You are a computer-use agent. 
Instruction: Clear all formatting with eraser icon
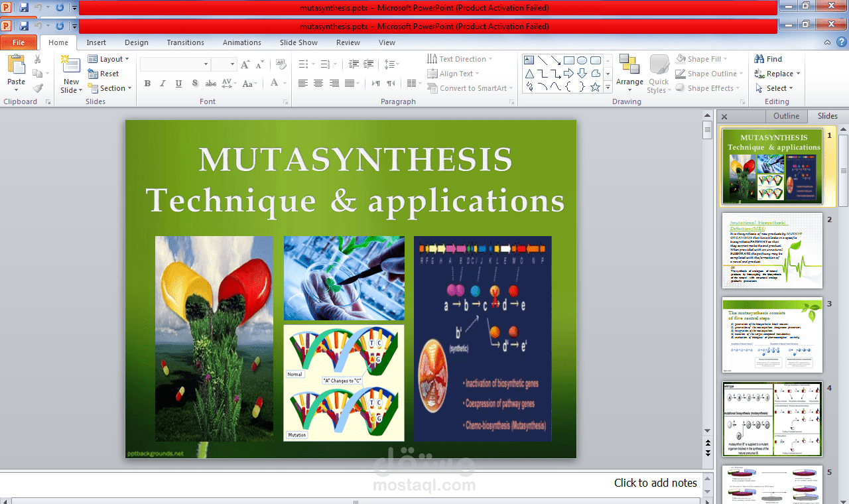(x=281, y=64)
